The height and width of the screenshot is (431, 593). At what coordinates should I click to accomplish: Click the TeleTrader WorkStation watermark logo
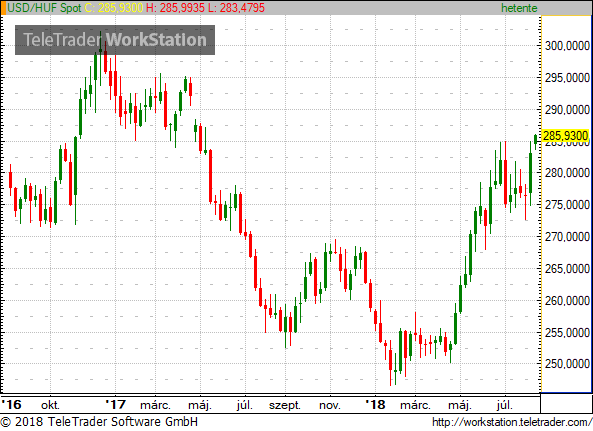pos(115,40)
